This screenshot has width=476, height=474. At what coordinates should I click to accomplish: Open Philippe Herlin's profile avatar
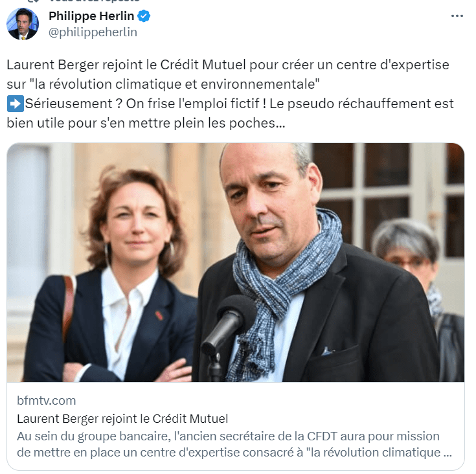(x=23, y=24)
